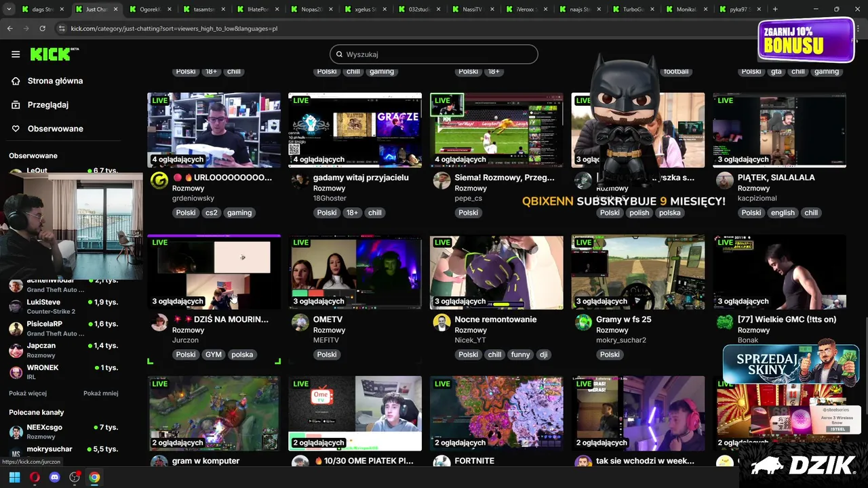Open a new browser tab with the plus icon
868x488 pixels.
click(x=775, y=9)
